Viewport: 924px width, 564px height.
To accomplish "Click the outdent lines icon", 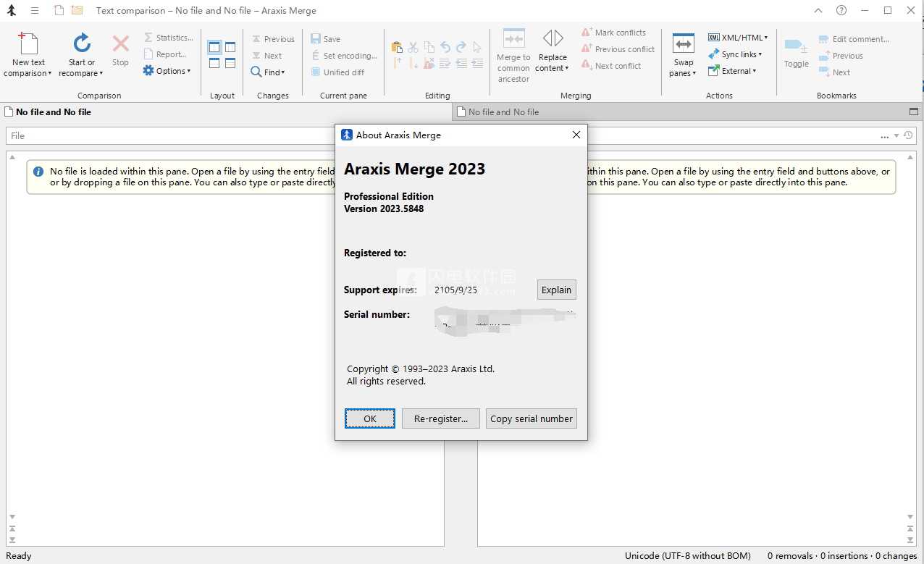I will pyautogui.click(x=461, y=64).
